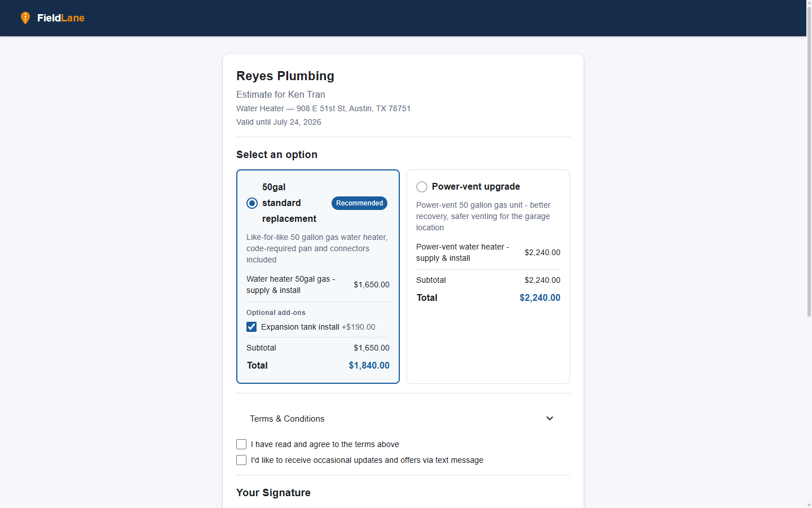Screen dimensions: 812x508
Task: Click the Power-vent water heater line item
Action: [x=462, y=252]
